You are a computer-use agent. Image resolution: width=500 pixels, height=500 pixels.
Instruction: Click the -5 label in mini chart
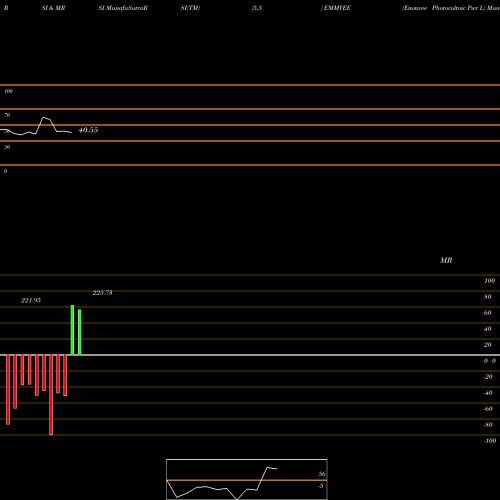(321, 486)
